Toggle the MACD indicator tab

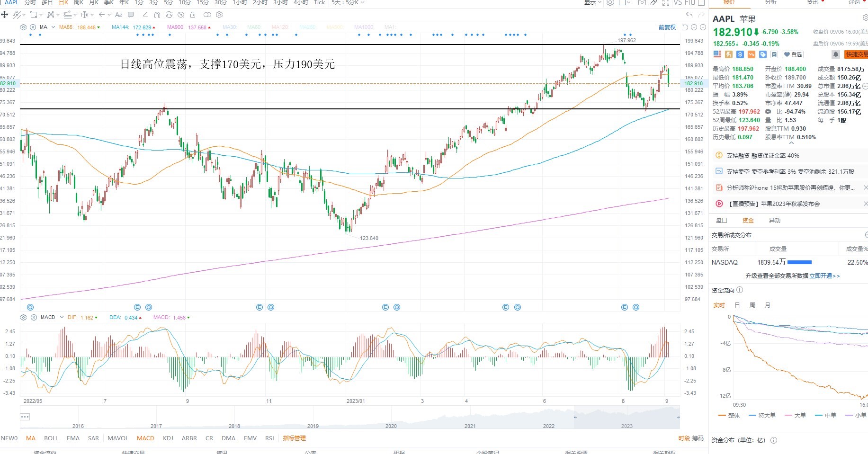pos(145,438)
